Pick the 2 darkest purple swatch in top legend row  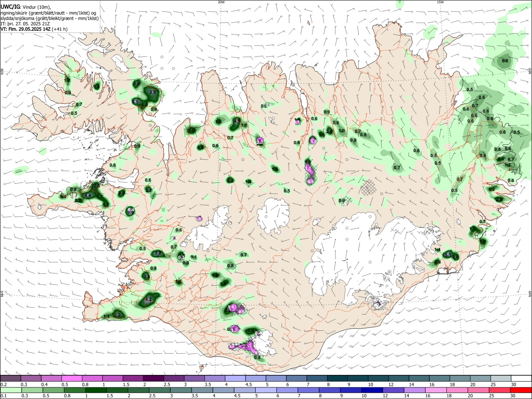pyautogui.click(x=153, y=379)
